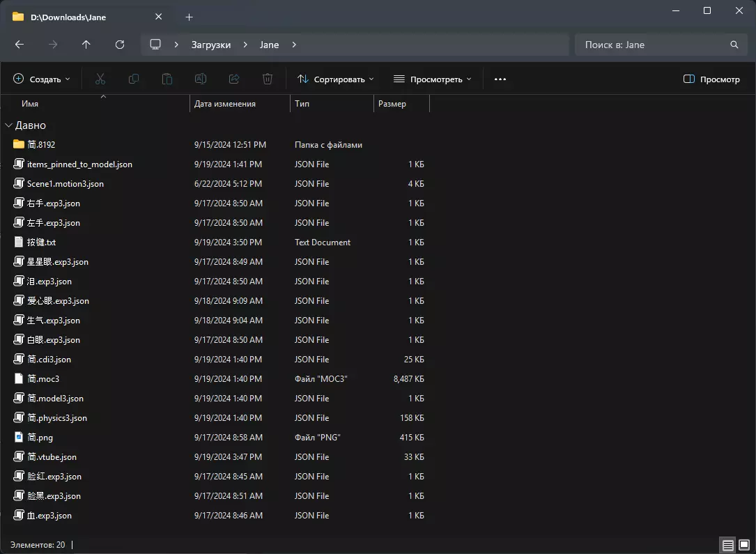Viewport: 756px width, 554px height.
Task: Switch to large thumbnails view icon
Action: pos(743,545)
